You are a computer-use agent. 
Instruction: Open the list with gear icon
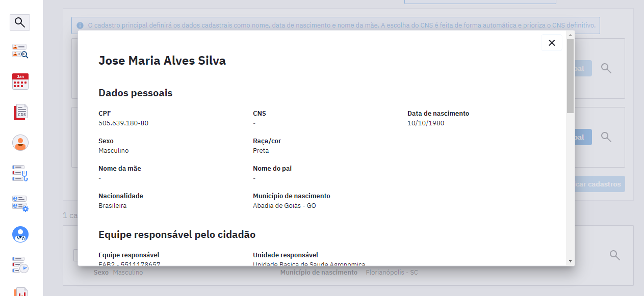coord(20,203)
